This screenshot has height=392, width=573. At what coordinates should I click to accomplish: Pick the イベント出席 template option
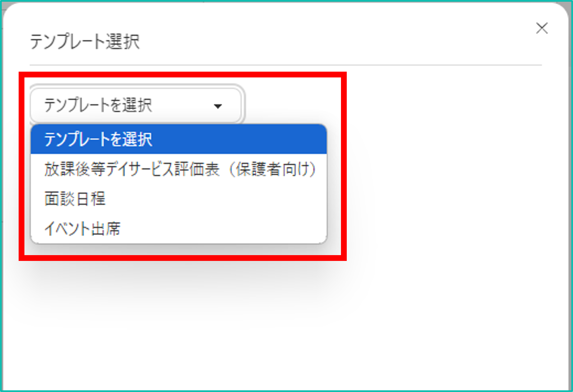pos(179,228)
